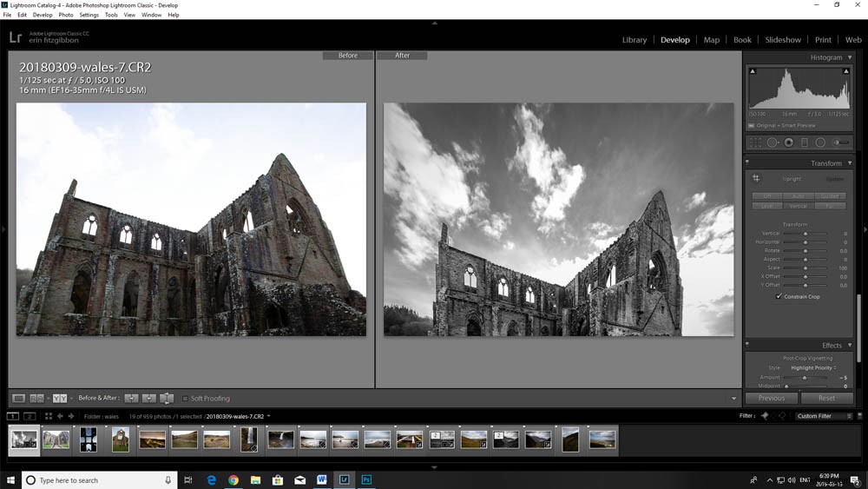This screenshot has height=489, width=868.
Task: Open the Photo menu
Action: coord(66,15)
